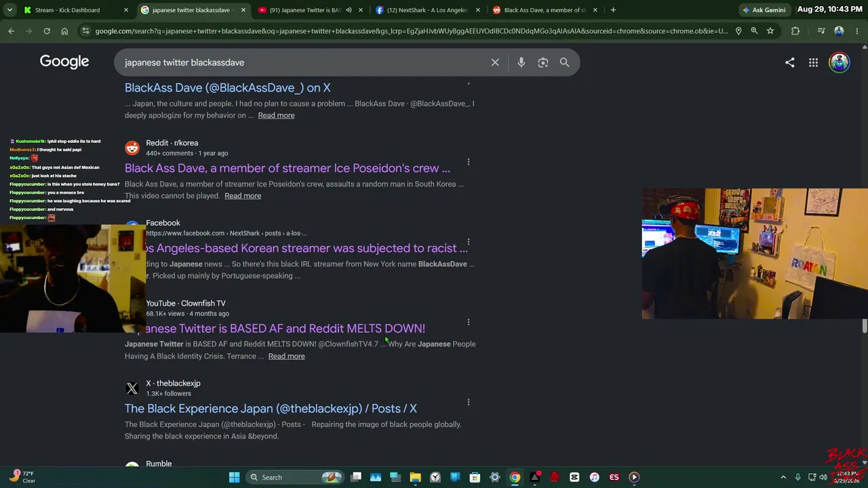View site information in address bar
Image resolution: width=868 pixels, height=488 pixels.
coord(85,30)
